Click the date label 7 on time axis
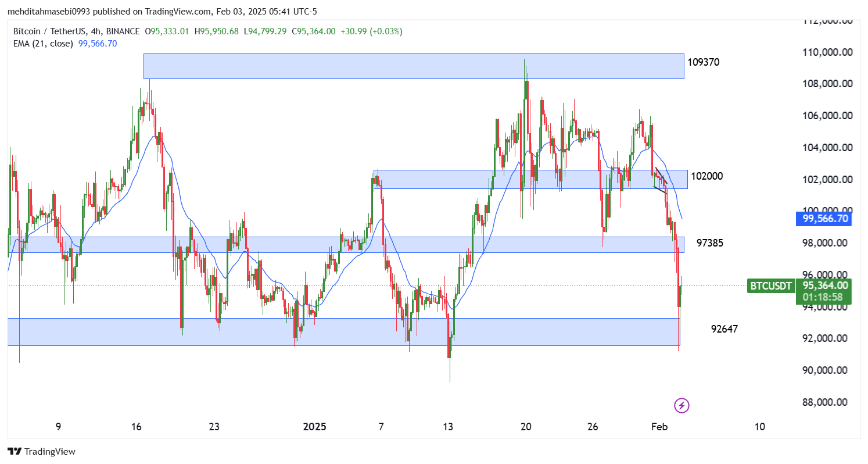This screenshot has width=868, height=464. pos(381,427)
